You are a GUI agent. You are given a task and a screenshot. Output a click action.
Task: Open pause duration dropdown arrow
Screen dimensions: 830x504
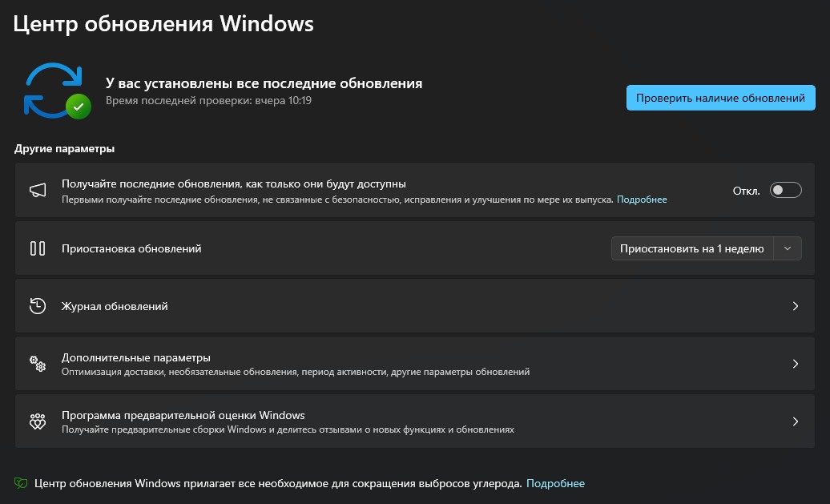click(788, 248)
